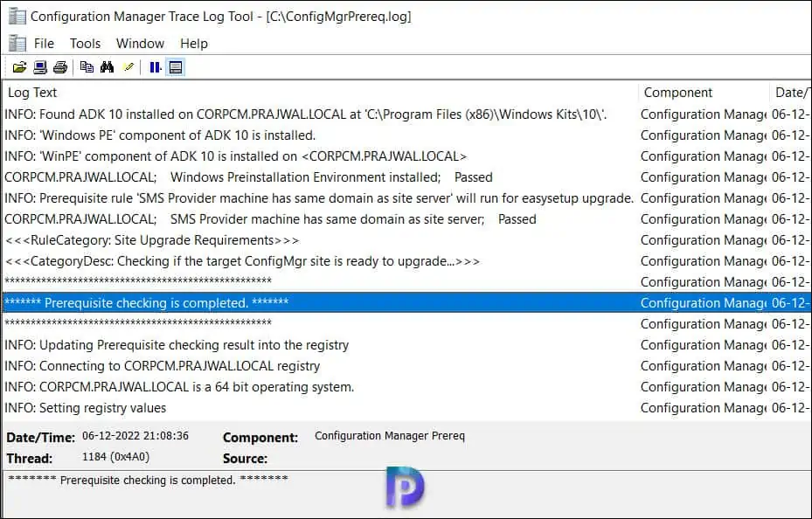Image resolution: width=812 pixels, height=519 pixels.
Task: Select the asterisk line below the highlighted row
Action: [406, 324]
